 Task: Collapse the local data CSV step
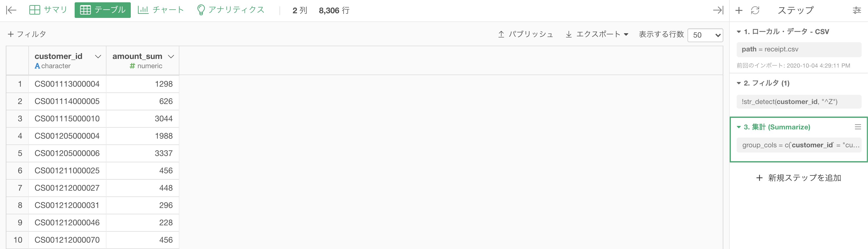point(739,31)
